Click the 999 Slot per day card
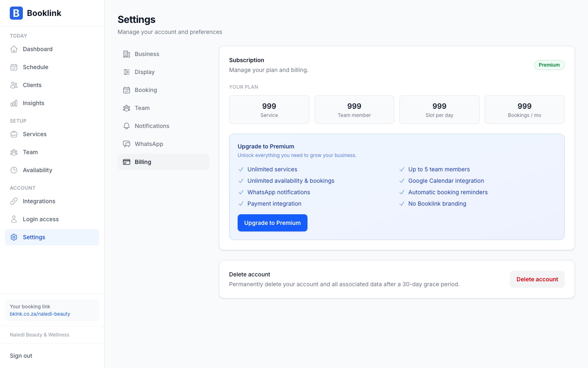 pos(439,110)
